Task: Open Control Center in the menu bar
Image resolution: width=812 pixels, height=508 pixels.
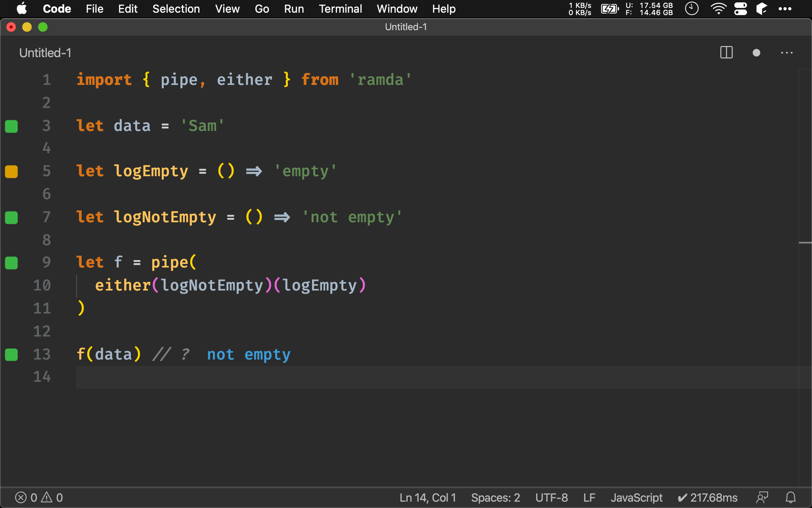Action: [740, 8]
